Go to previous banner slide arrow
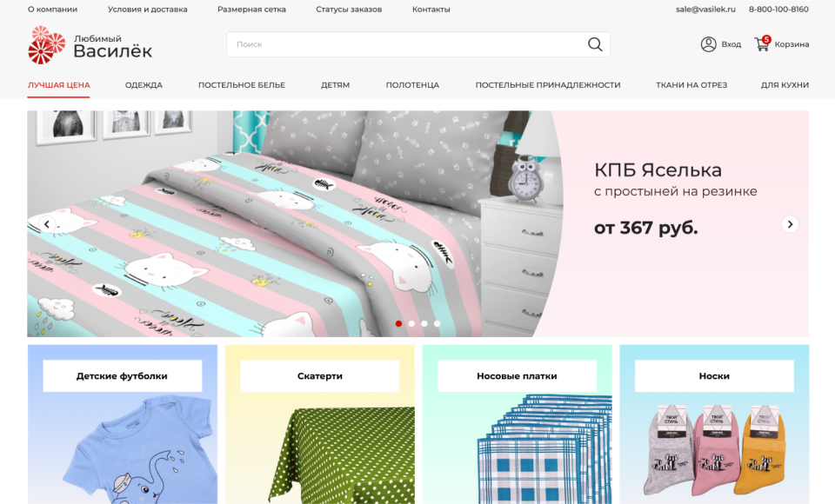This screenshot has width=835, height=504. click(47, 224)
